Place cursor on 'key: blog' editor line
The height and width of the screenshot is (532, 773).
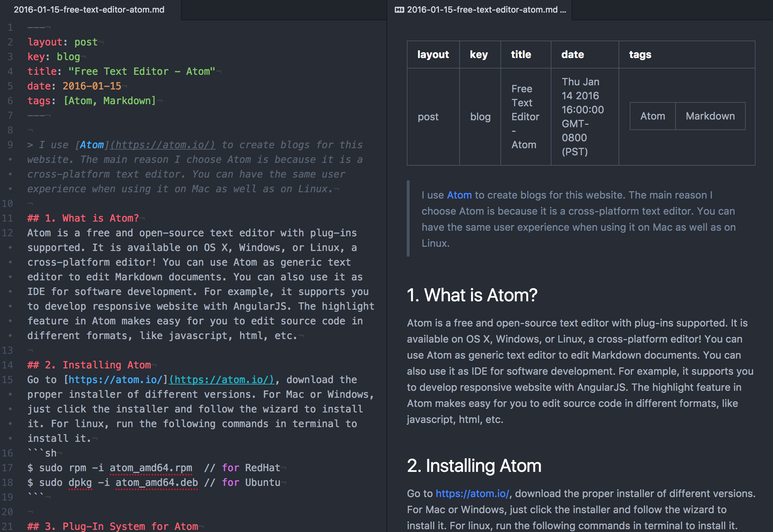tap(54, 57)
